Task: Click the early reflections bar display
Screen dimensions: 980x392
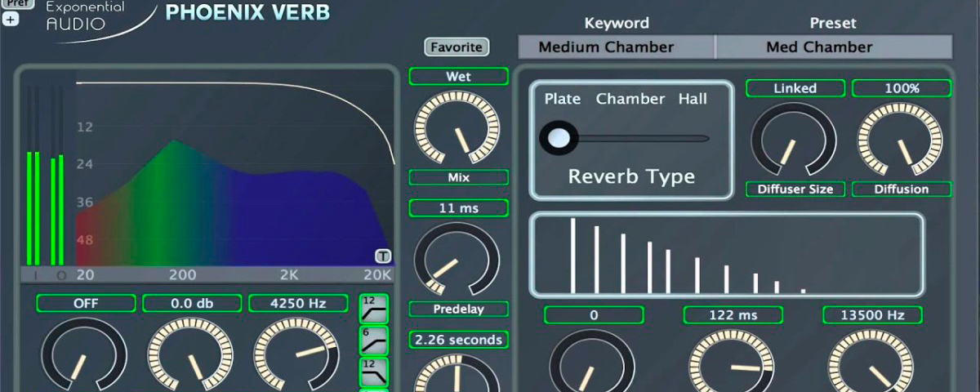Action: point(727,254)
